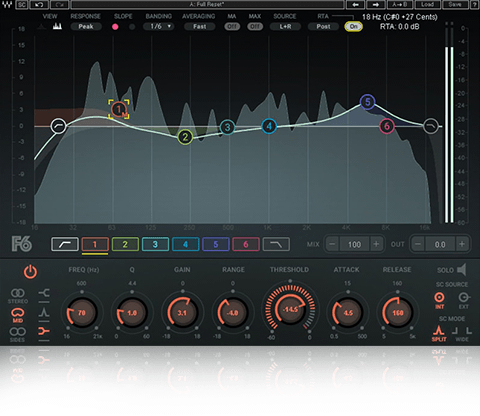This screenshot has width=480, height=416.
Task: Select the low-pass filter node on graph
Action: pyautogui.click(x=430, y=126)
